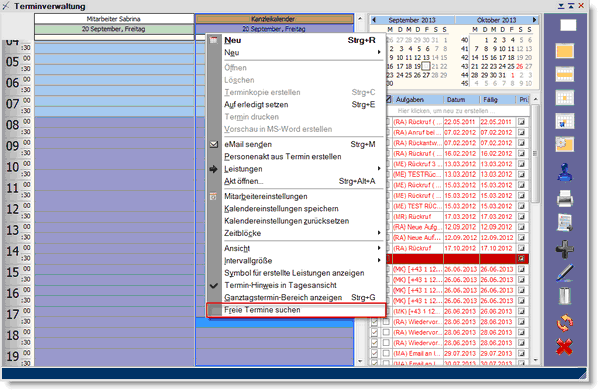
Task: Click the trash can delete icon
Action: (565, 296)
